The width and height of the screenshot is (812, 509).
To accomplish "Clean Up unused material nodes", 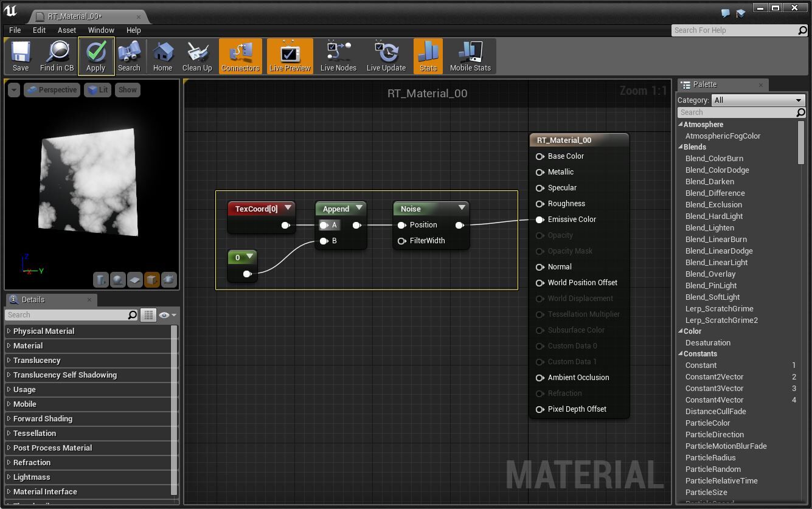I will pyautogui.click(x=197, y=55).
